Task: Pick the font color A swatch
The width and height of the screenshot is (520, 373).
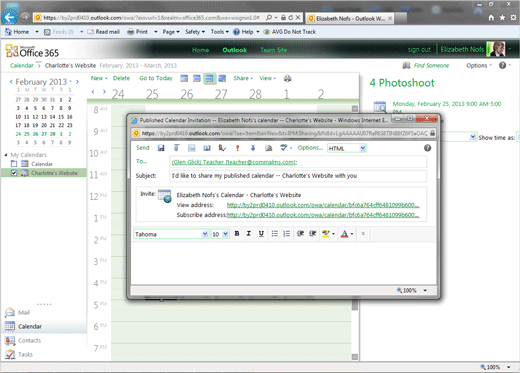Action: (344, 234)
